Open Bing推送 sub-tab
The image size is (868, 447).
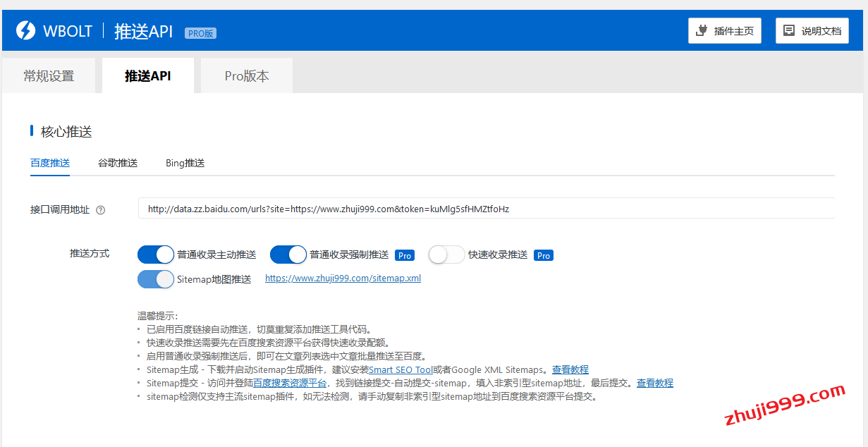185,163
